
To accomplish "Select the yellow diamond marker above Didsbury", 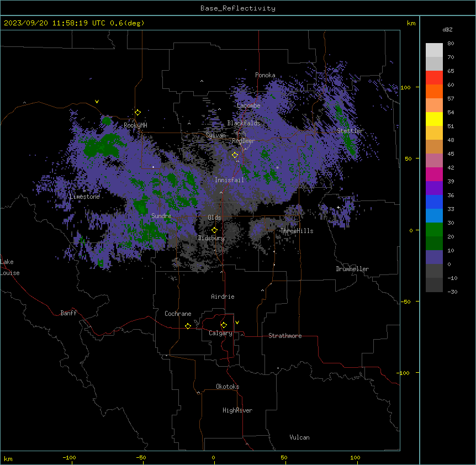I will tap(214, 230).
